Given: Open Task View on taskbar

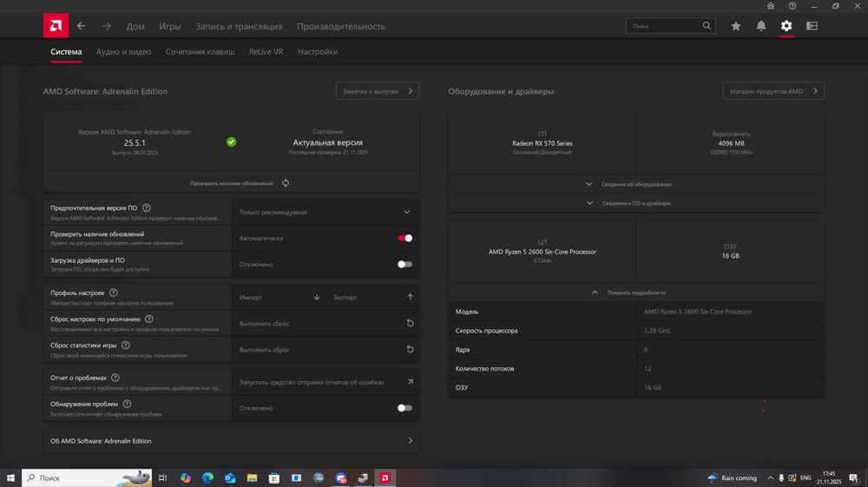Looking at the screenshot, I should coord(163,477).
